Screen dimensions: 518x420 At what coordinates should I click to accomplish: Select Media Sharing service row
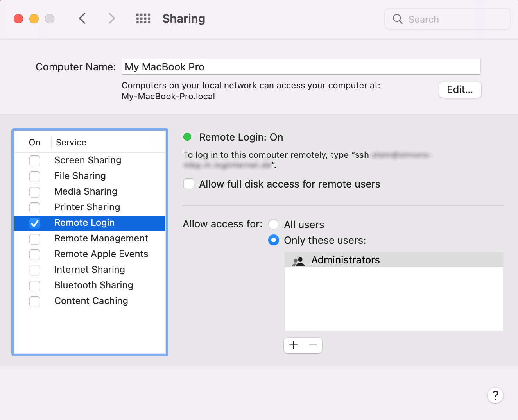pos(90,191)
